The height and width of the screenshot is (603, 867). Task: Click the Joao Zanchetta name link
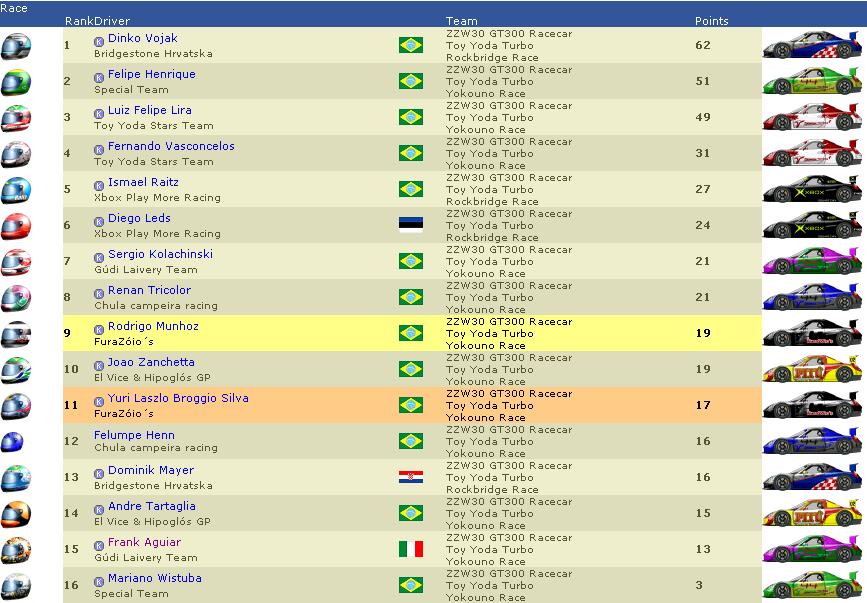tap(151, 362)
